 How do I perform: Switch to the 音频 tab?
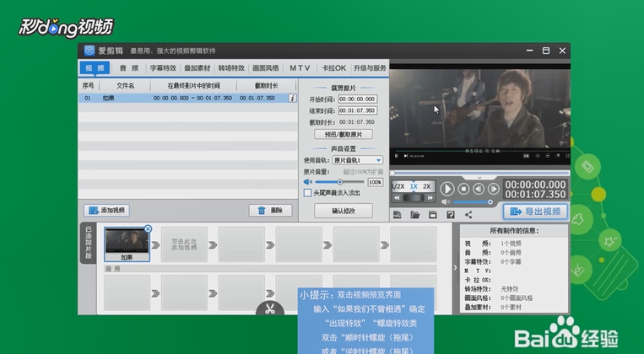pos(129,68)
